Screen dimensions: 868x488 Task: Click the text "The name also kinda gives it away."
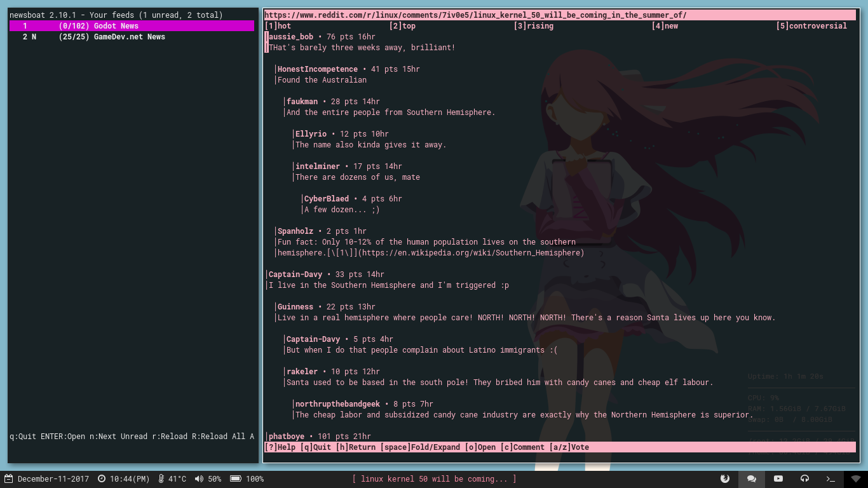pos(371,145)
